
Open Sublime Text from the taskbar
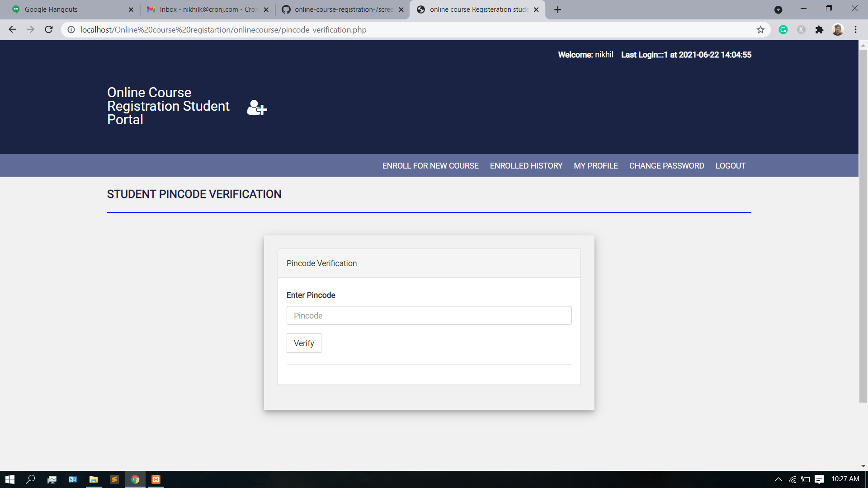[114, 479]
